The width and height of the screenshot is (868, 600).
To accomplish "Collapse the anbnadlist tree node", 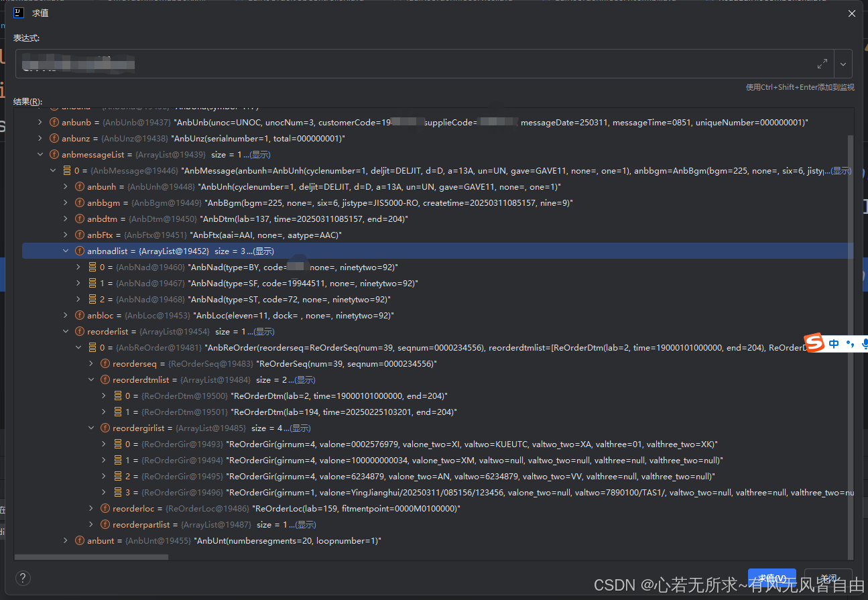I will point(65,250).
